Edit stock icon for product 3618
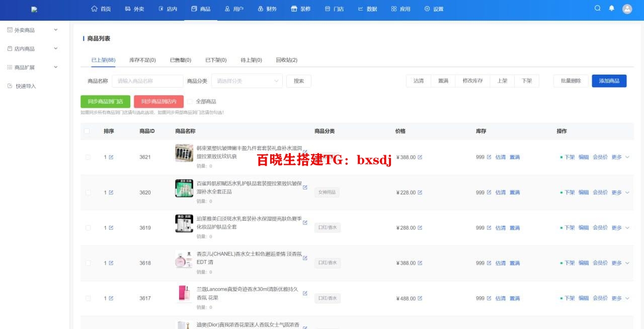The width and height of the screenshot is (644, 329). pos(489,263)
